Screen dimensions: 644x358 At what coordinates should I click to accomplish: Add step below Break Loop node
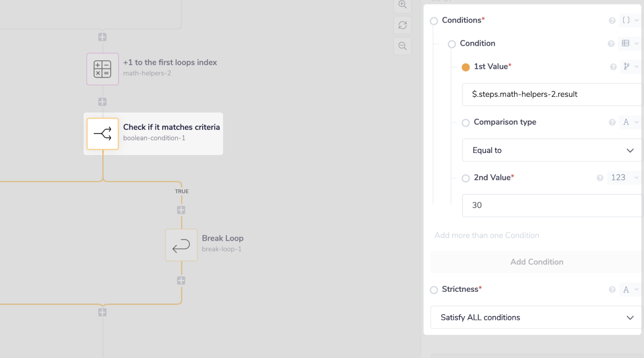[181, 280]
